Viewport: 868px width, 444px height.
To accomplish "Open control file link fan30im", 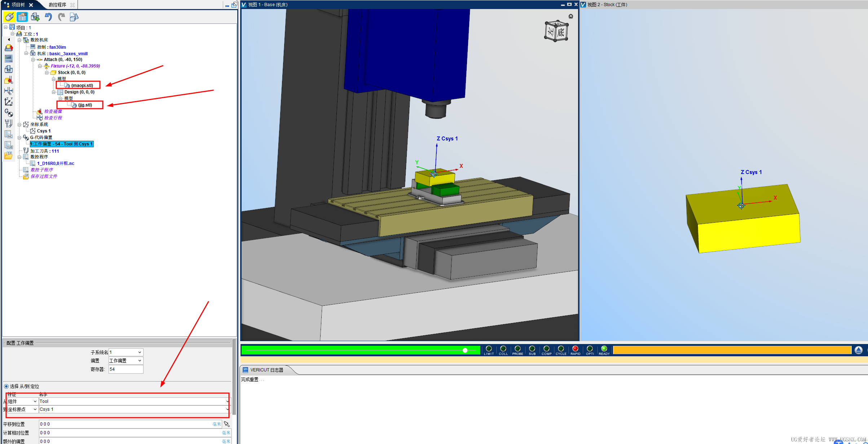I will point(58,47).
